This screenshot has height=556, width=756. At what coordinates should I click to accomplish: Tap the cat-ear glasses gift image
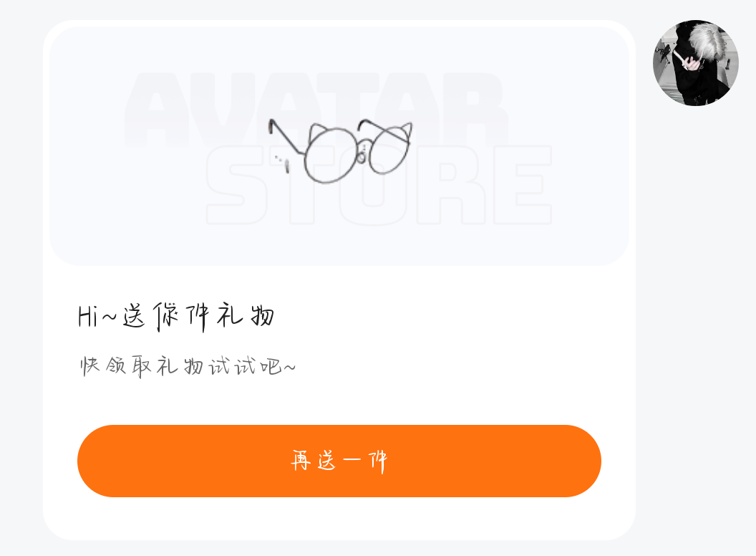click(x=340, y=150)
